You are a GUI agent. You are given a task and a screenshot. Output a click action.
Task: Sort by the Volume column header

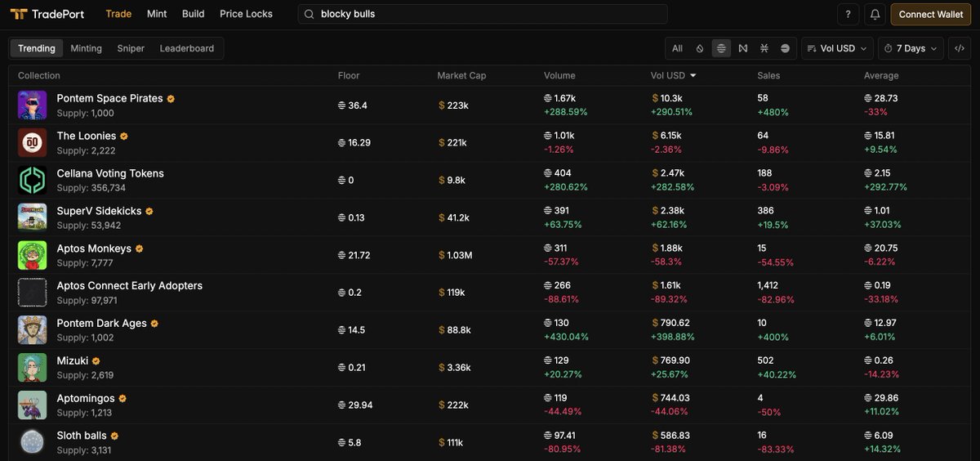point(559,75)
